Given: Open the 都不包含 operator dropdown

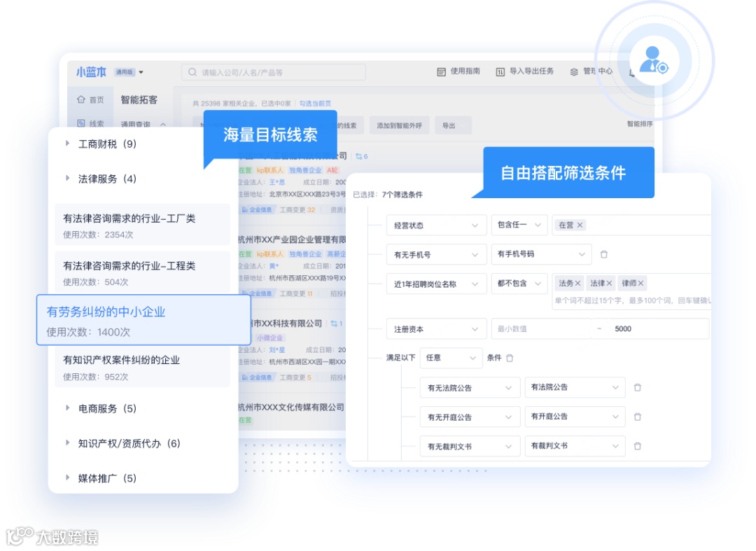Looking at the screenshot, I should (x=519, y=284).
